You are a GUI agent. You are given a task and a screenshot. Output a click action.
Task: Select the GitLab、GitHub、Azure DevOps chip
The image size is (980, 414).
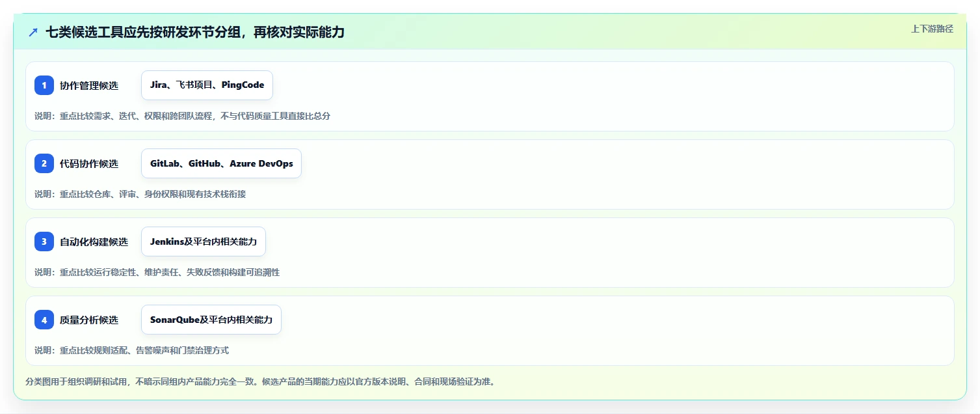click(221, 163)
